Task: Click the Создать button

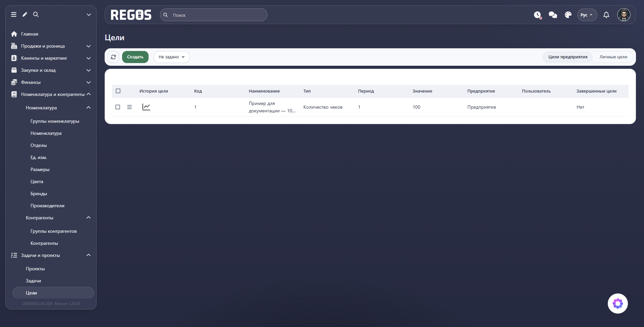Action: tap(135, 57)
